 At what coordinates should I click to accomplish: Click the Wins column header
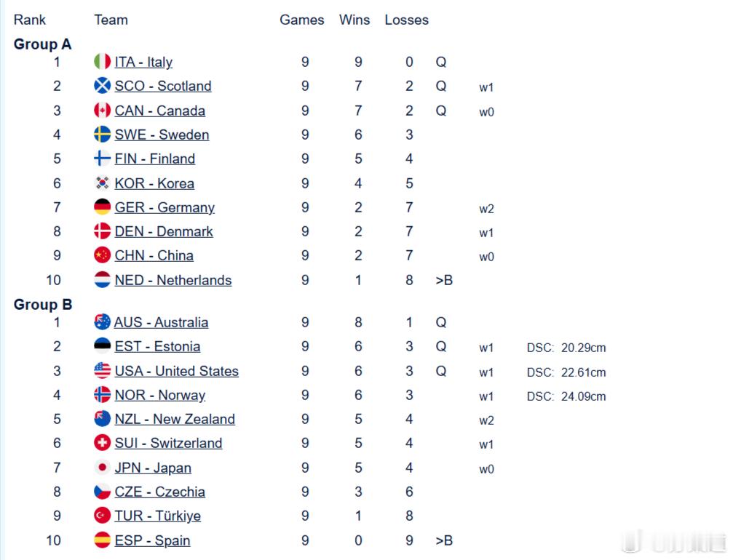click(x=354, y=20)
